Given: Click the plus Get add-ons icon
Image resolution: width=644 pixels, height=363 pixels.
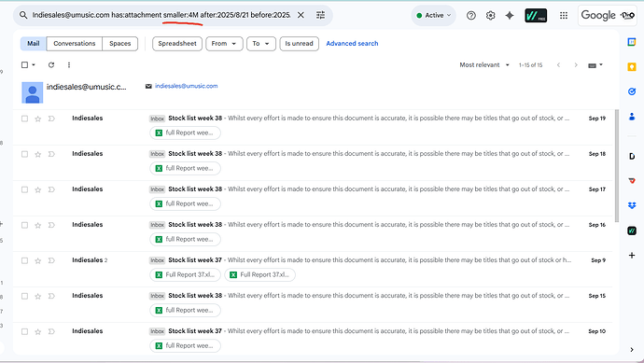Looking at the screenshot, I should coord(632,256).
